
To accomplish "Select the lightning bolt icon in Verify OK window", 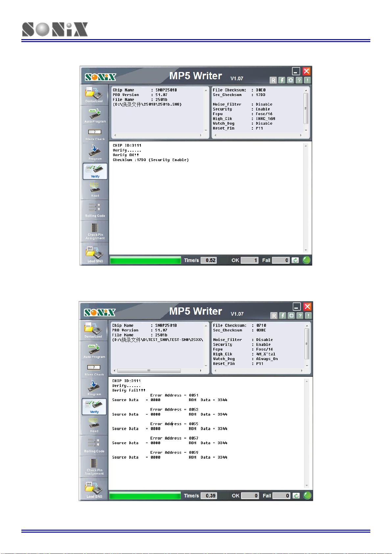I will tap(282, 80).
